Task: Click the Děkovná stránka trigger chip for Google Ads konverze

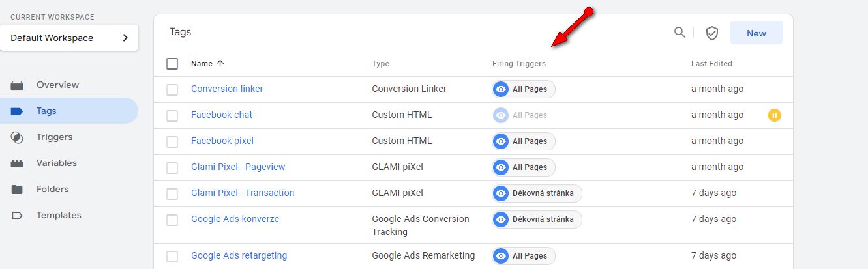Action: (x=537, y=219)
